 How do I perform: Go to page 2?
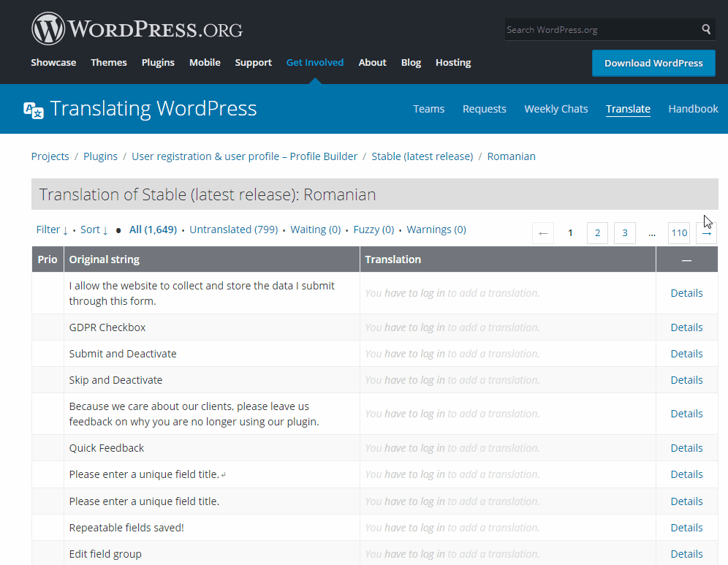tap(598, 233)
